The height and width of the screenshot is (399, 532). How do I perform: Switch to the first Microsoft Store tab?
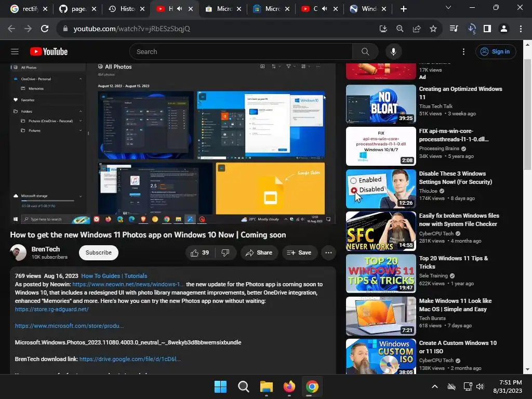tap(219, 9)
